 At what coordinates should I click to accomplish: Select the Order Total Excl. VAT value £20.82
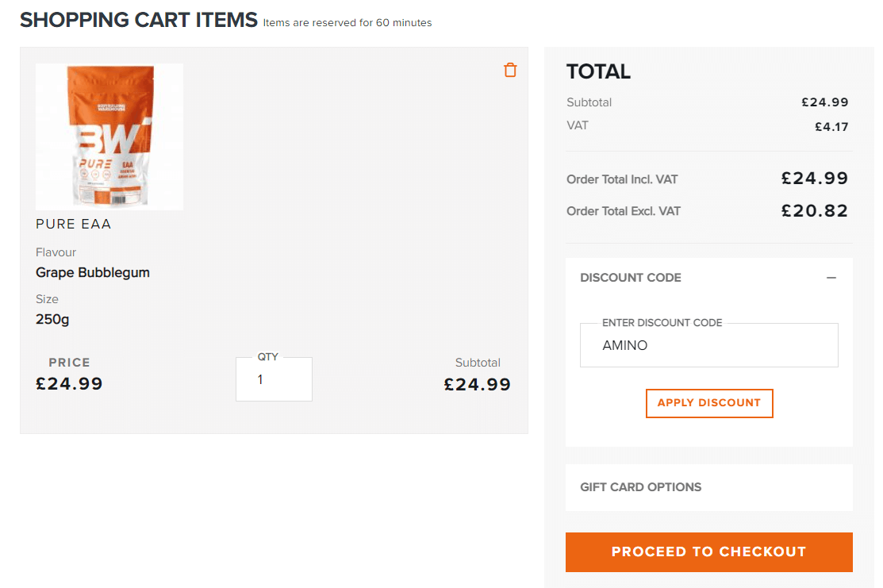814,210
